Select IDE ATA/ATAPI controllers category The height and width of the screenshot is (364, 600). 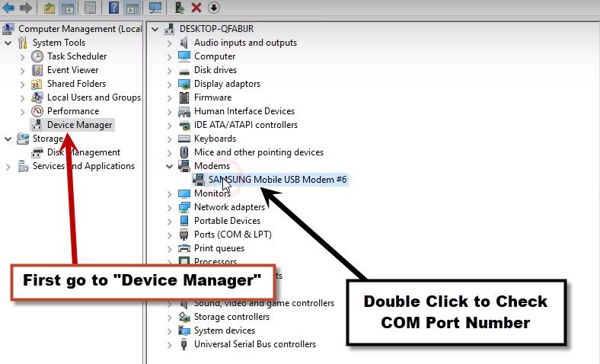pyautogui.click(x=246, y=125)
